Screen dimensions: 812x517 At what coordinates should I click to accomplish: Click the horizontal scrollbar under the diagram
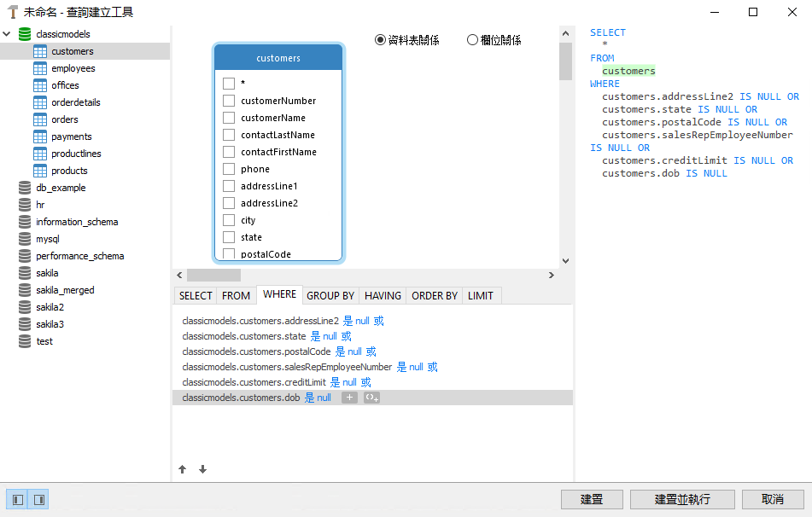point(213,275)
